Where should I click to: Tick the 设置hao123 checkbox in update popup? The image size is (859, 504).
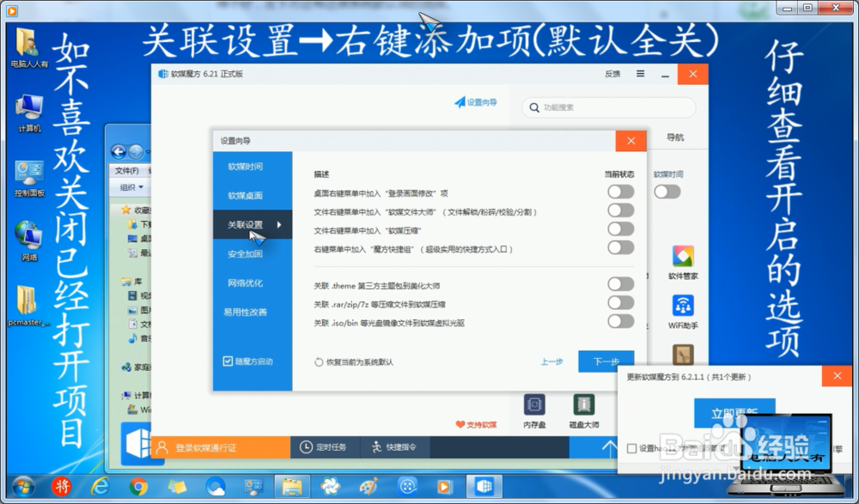point(631,448)
